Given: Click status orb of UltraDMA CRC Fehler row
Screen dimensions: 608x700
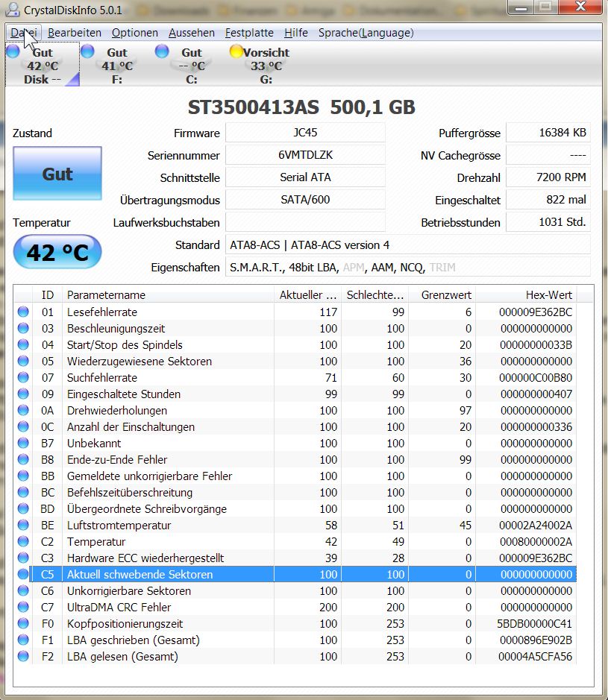Looking at the screenshot, I should 23,607.
